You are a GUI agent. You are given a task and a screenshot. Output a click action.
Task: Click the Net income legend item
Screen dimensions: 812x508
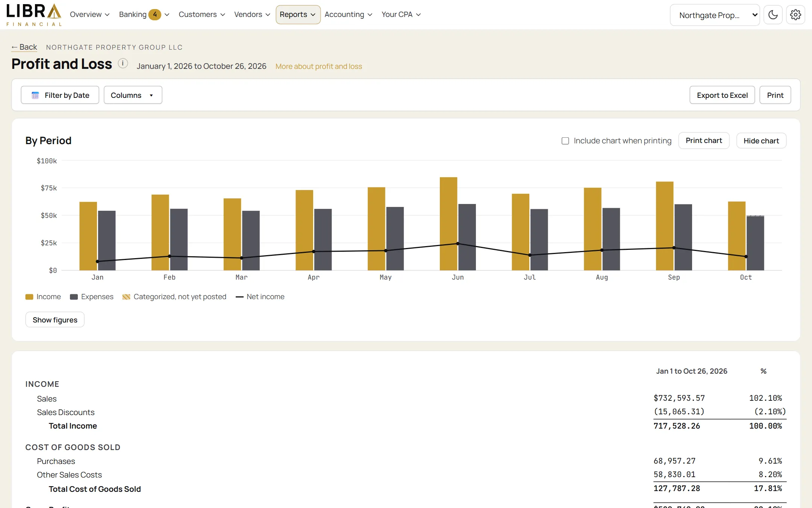pos(260,297)
